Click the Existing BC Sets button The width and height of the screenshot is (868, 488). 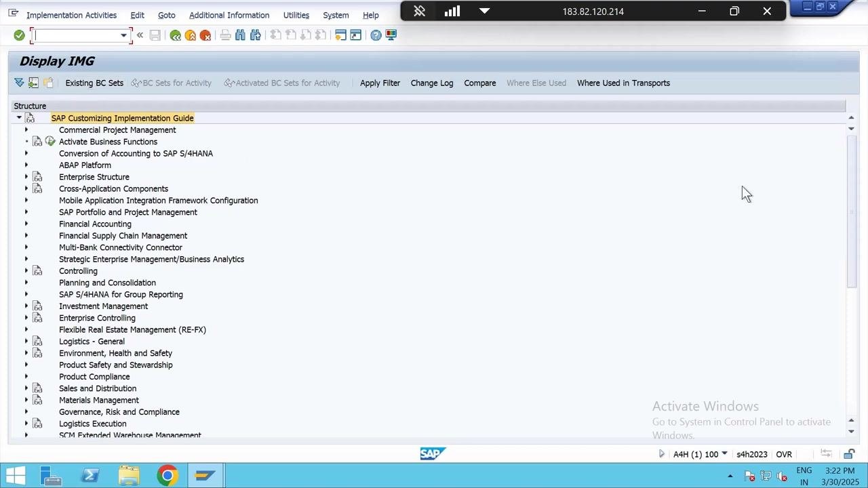(94, 83)
